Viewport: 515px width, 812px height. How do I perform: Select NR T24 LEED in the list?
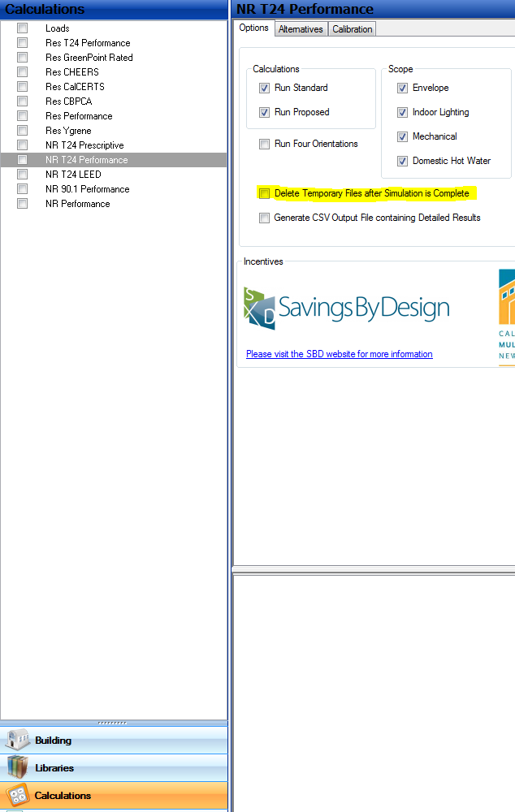(73, 175)
